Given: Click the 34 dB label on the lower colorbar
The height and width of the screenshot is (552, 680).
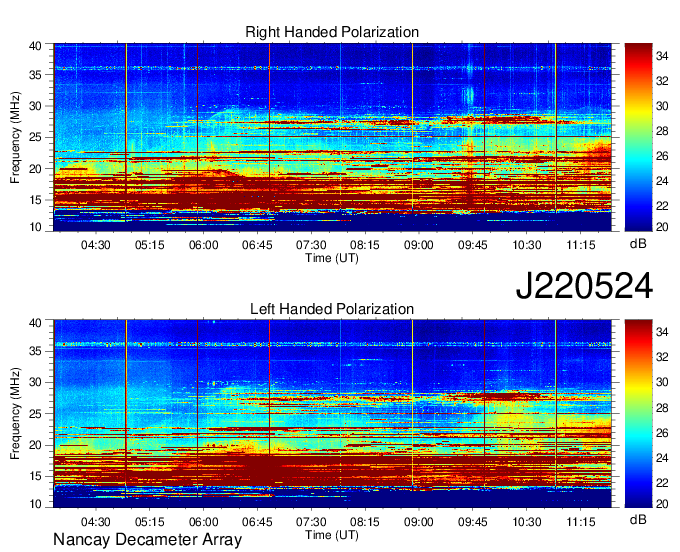Looking at the screenshot, I should 662,332.
